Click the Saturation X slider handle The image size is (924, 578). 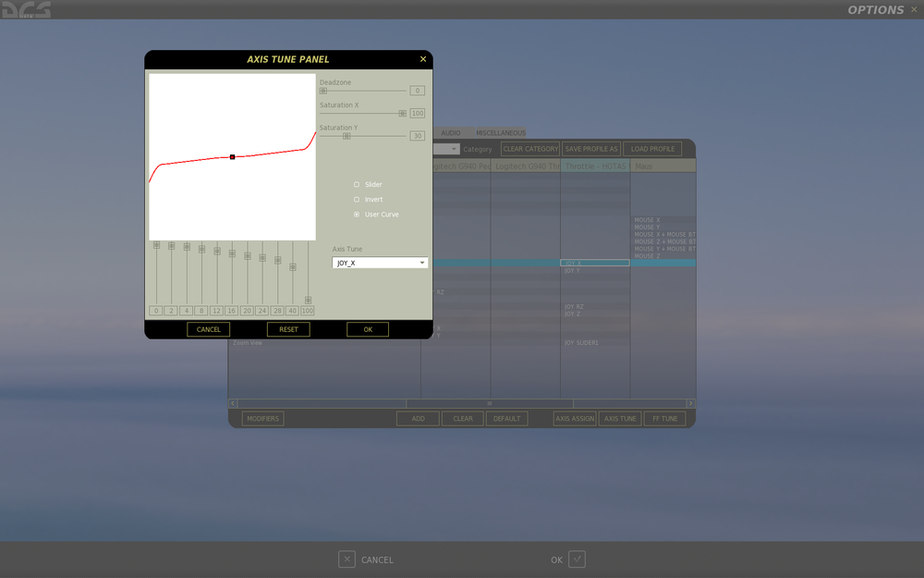point(403,113)
